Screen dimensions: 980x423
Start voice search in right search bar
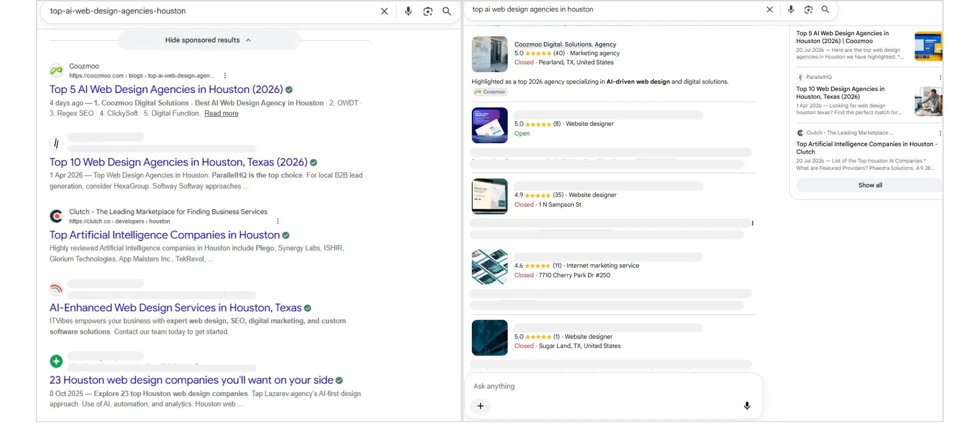tap(791, 9)
